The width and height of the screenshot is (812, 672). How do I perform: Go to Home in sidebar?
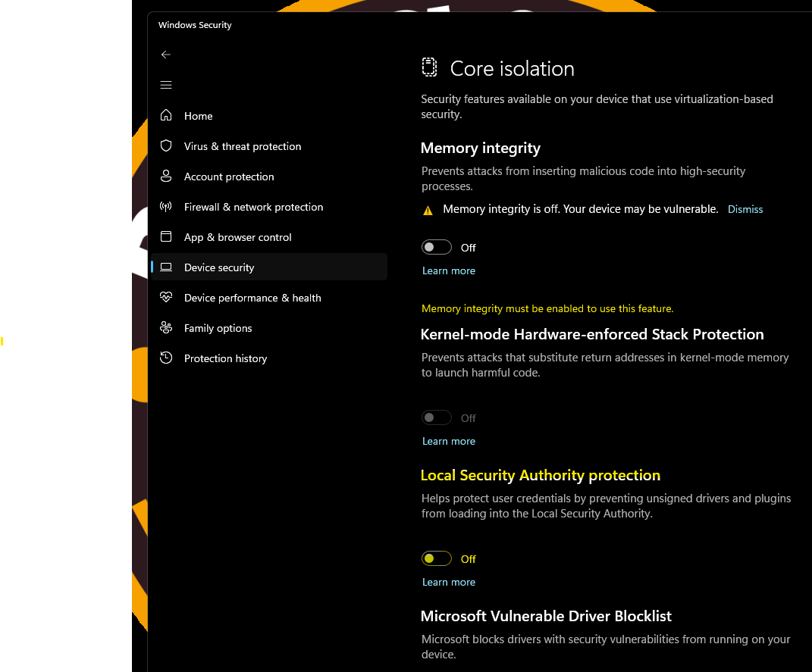coord(268,116)
